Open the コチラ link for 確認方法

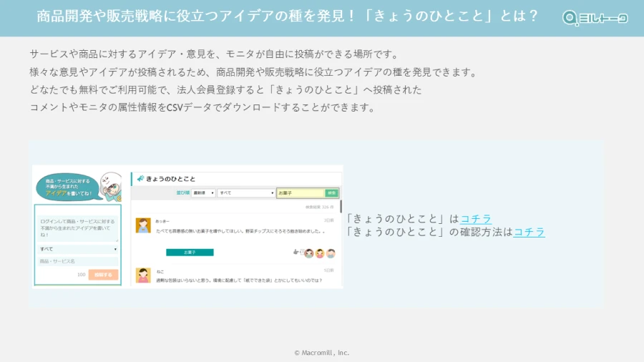529,232
